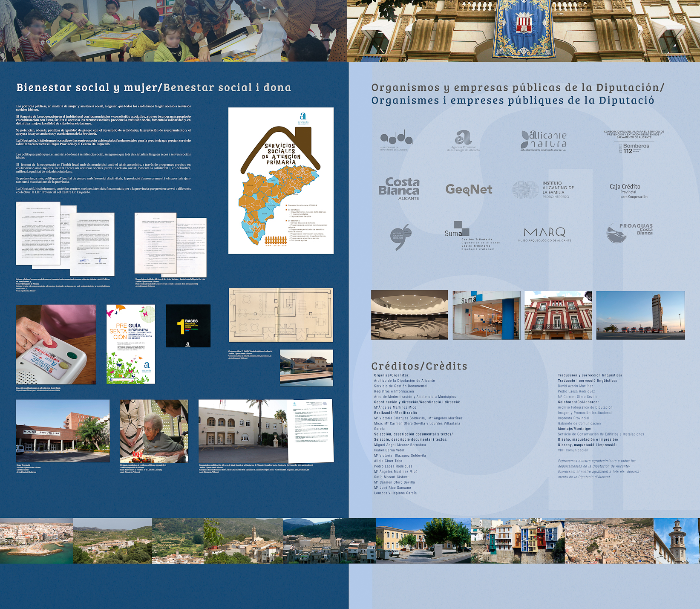Open the MARQ Museo Arqueológico logo

point(544,234)
